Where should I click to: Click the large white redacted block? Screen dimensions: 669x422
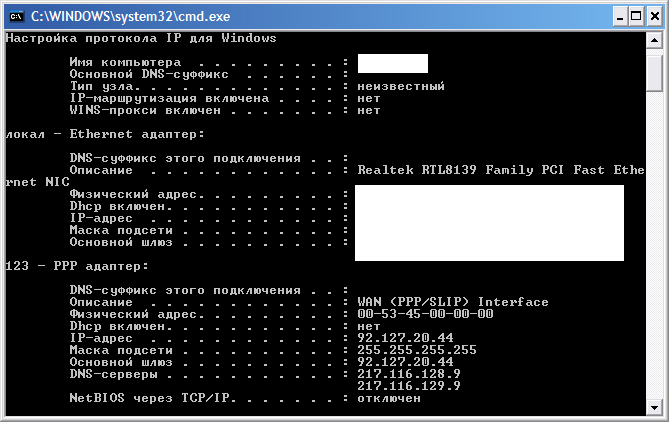pyautogui.click(x=489, y=223)
